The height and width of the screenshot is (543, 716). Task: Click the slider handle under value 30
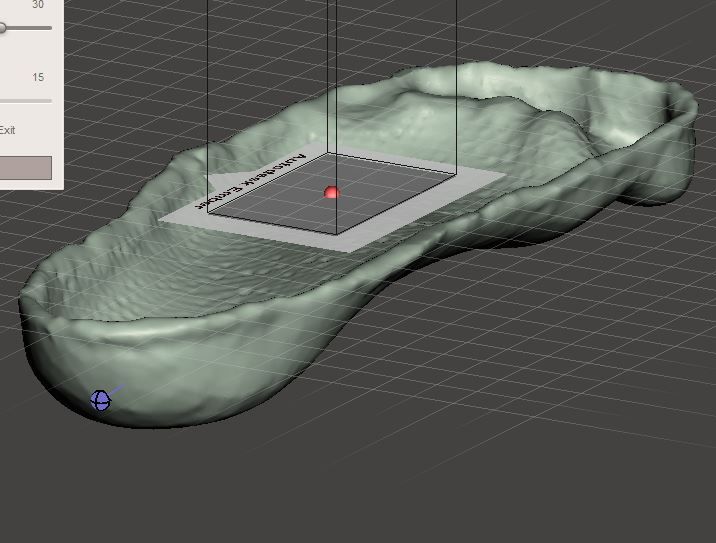click(2, 28)
